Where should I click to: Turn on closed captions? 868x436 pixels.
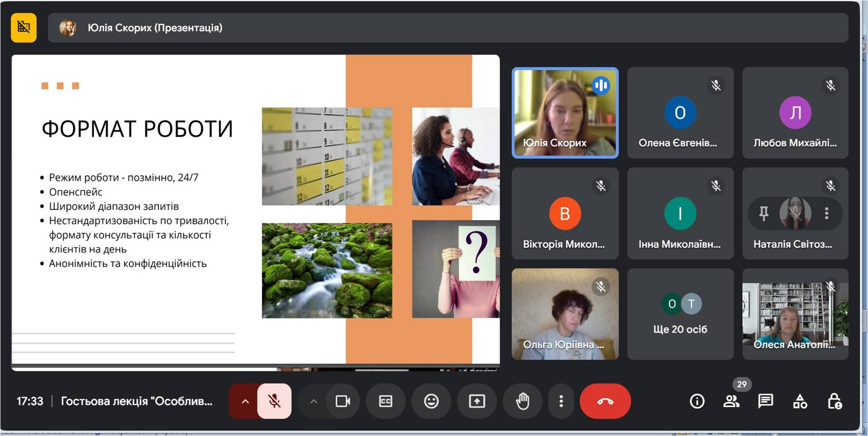pos(385,401)
